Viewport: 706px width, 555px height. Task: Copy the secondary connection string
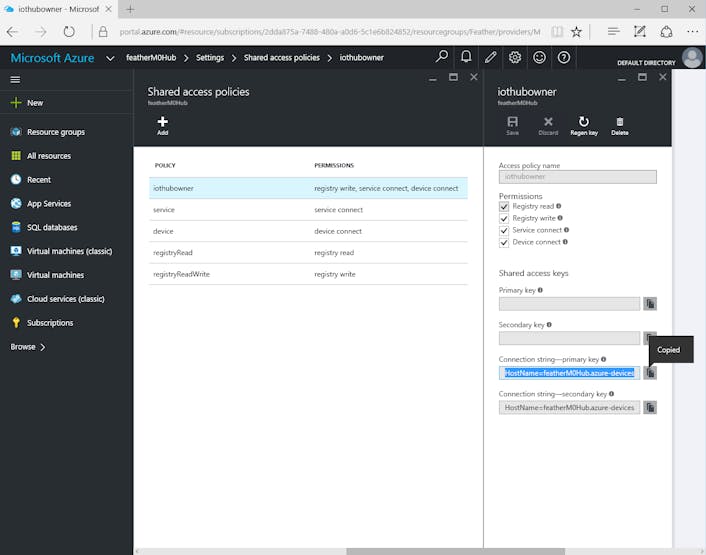[650, 407]
